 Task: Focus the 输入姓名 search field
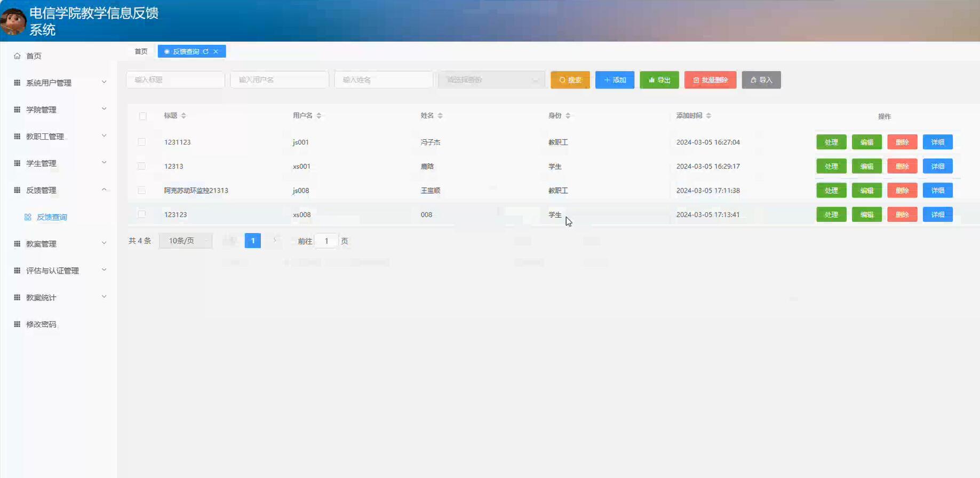384,80
